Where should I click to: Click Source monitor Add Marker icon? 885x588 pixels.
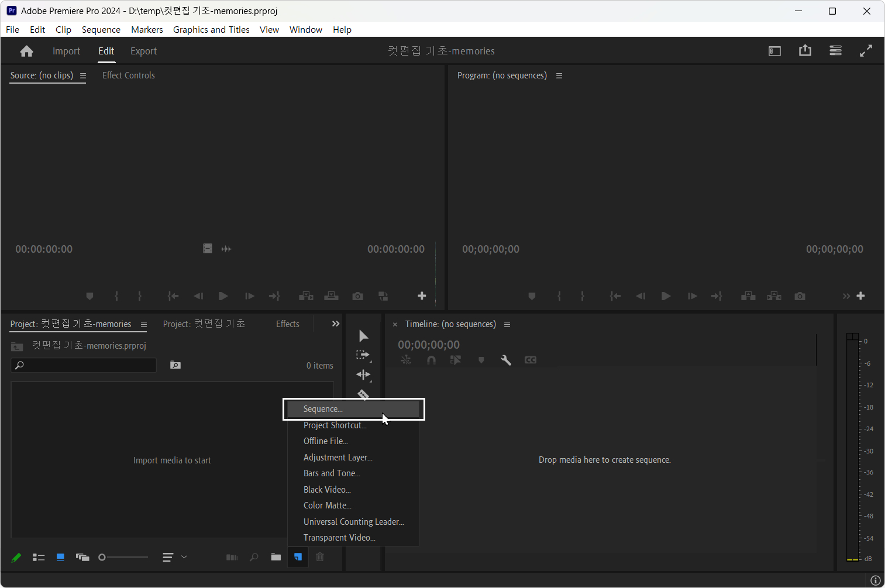pyautogui.click(x=89, y=296)
